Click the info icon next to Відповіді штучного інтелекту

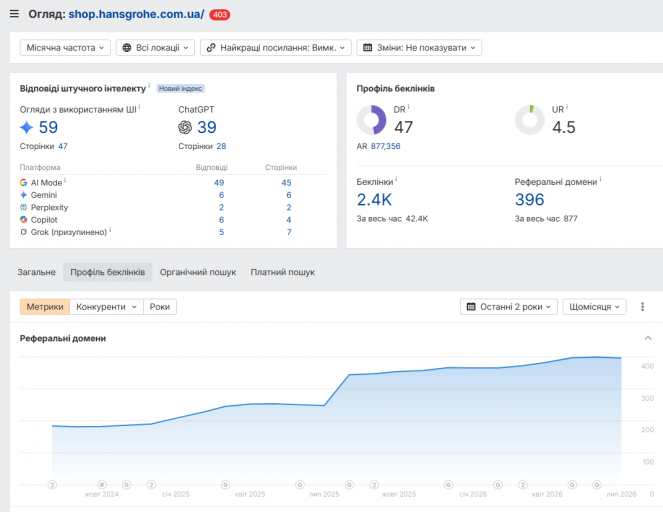(149, 86)
